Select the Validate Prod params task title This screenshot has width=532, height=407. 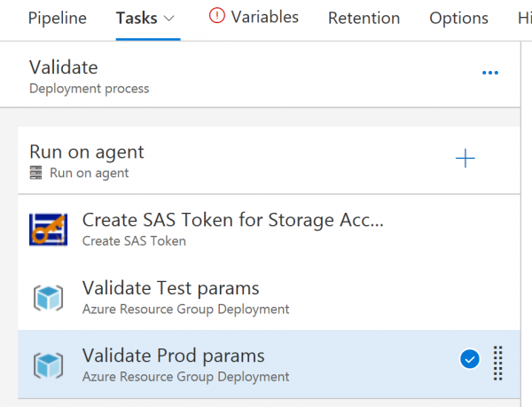[x=174, y=356]
